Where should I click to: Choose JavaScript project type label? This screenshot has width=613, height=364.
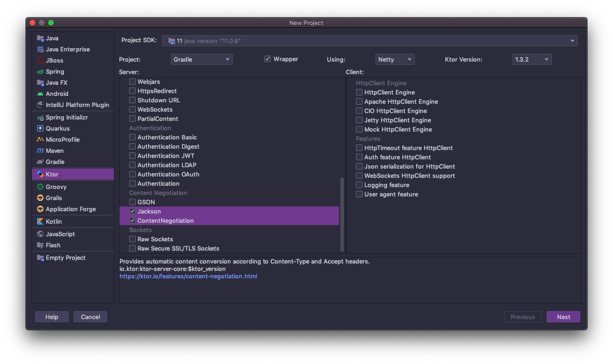click(x=60, y=234)
